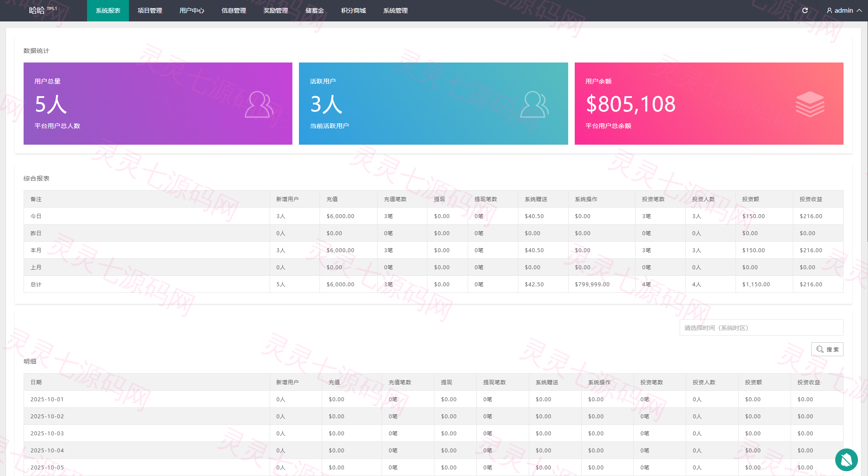Open the admin user dropdown

coord(844,10)
